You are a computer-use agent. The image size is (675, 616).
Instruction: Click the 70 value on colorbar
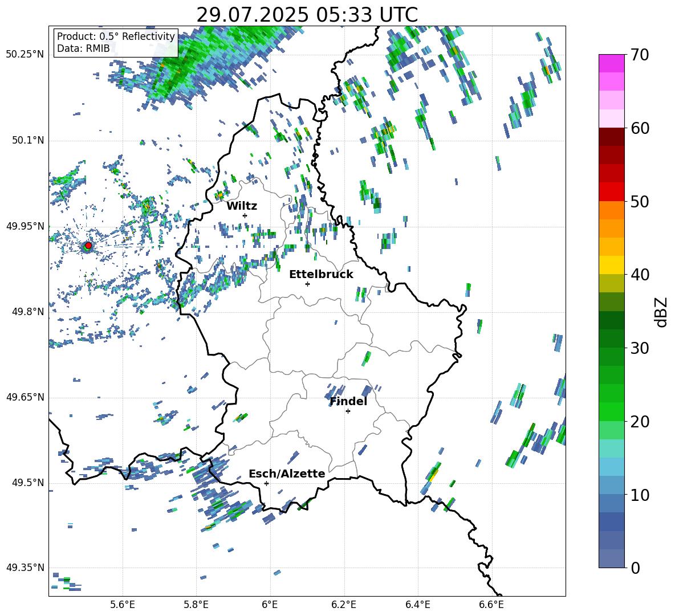[640, 55]
